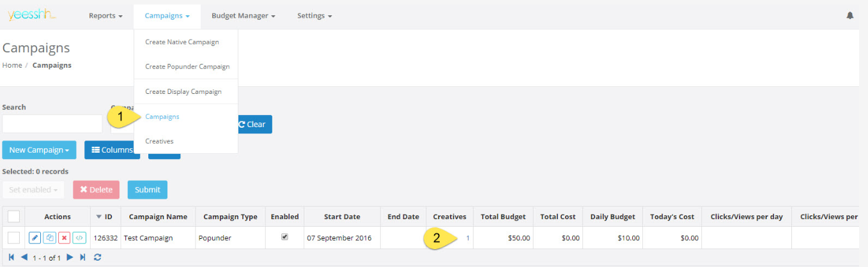The height and width of the screenshot is (267, 868).
Task: Refresh the campaigns table
Action: [x=98, y=257]
